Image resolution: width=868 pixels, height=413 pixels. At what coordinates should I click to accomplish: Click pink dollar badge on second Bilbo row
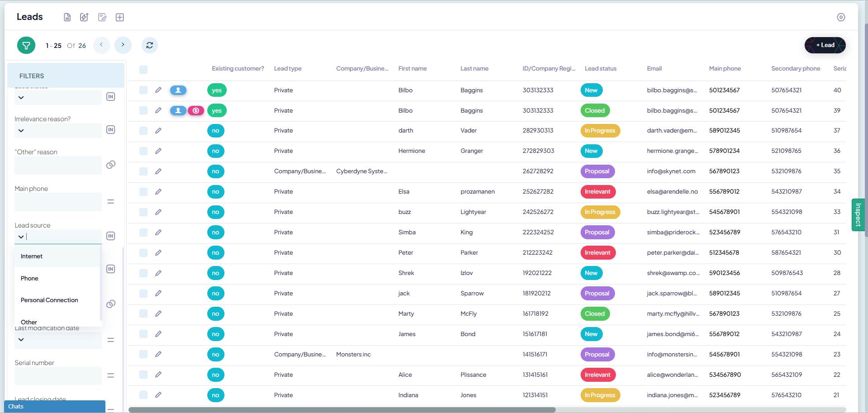pyautogui.click(x=196, y=110)
